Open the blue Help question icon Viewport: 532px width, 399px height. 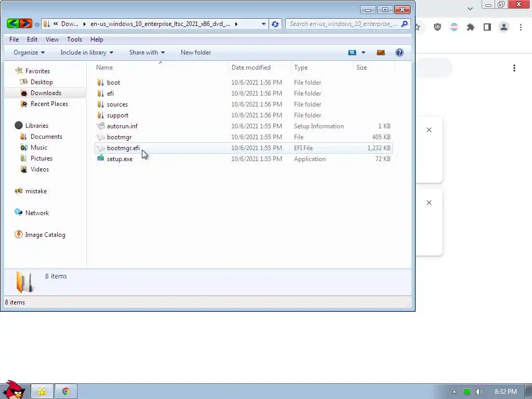click(400, 52)
